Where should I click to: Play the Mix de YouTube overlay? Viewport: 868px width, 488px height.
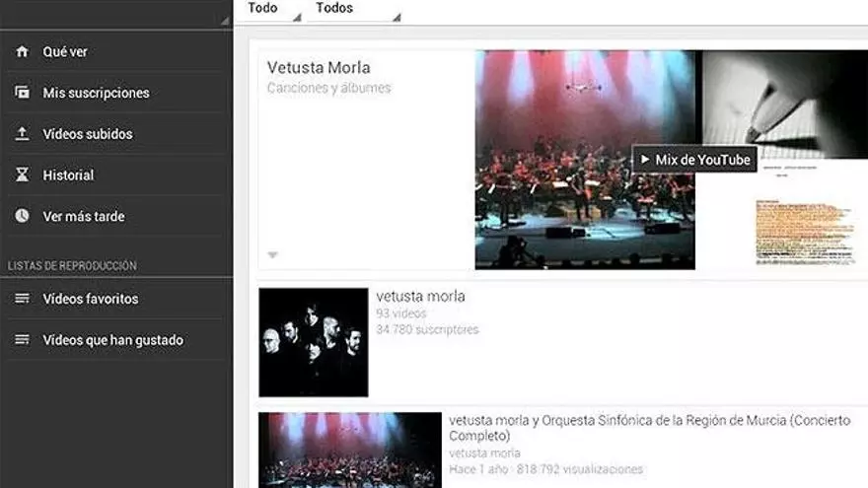694,160
